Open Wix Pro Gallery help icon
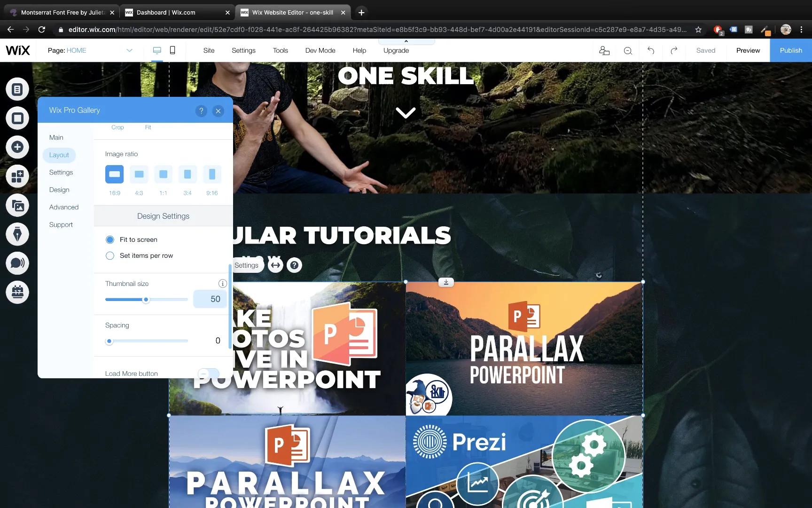Screen dimensions: 812x508 201,111
